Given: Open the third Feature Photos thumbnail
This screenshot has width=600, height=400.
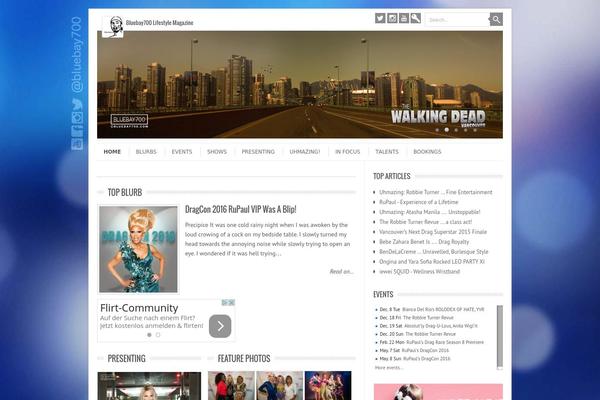Looking at the screenshot, I should 328,385.
